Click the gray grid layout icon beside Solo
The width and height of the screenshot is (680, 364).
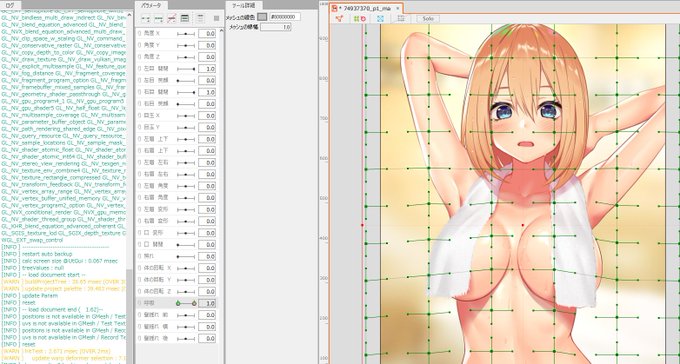pos(401,19)
